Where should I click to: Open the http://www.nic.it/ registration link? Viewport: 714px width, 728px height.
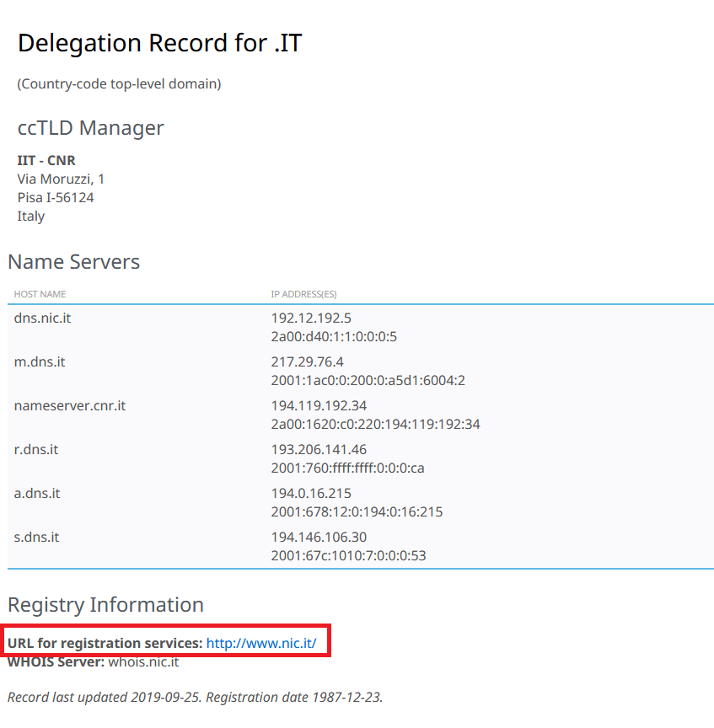click(261, 643)
